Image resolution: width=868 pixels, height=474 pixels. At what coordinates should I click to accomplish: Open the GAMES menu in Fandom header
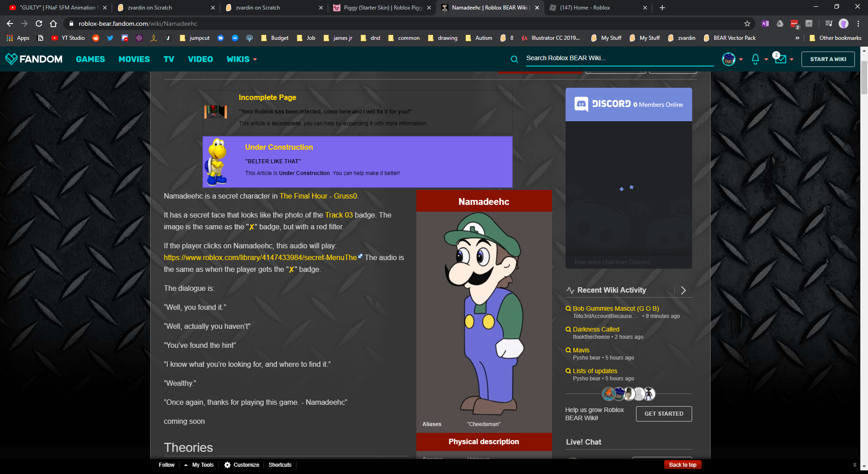[x=90, y=59]
